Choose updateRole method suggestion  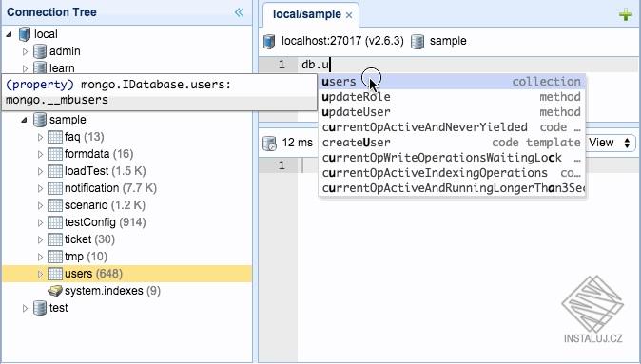point(452,97)
